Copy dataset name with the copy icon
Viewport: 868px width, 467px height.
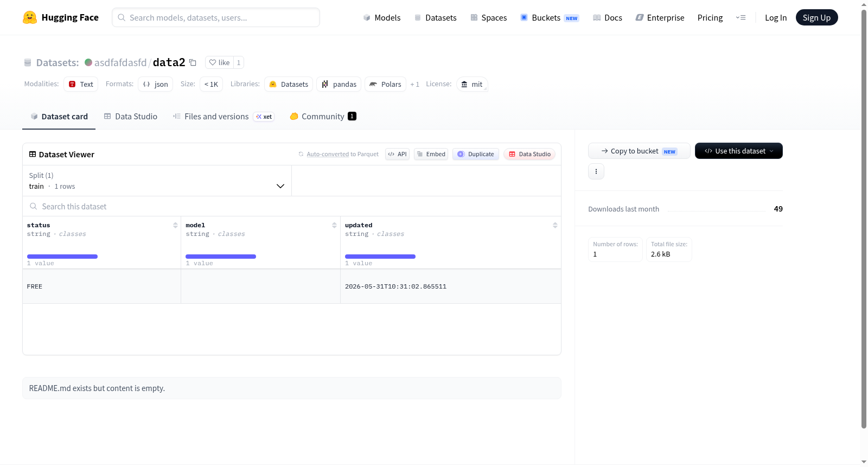click(x=193, y=62)
